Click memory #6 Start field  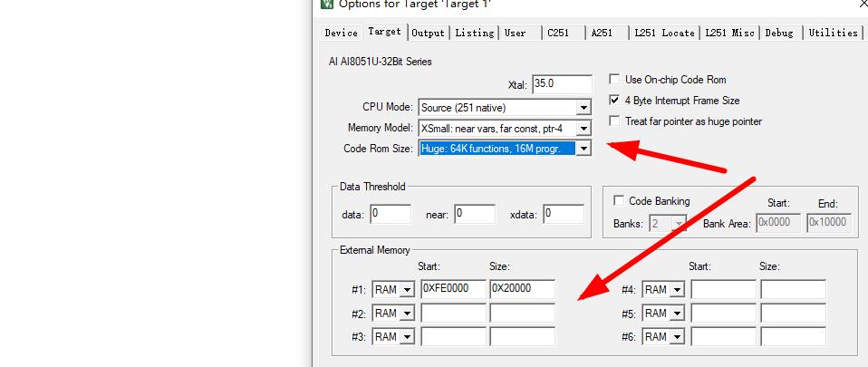[x=724, y=336]
